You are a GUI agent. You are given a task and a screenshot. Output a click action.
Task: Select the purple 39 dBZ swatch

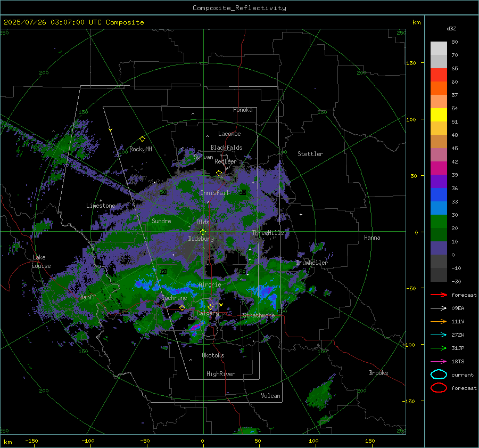coord(439,181)
